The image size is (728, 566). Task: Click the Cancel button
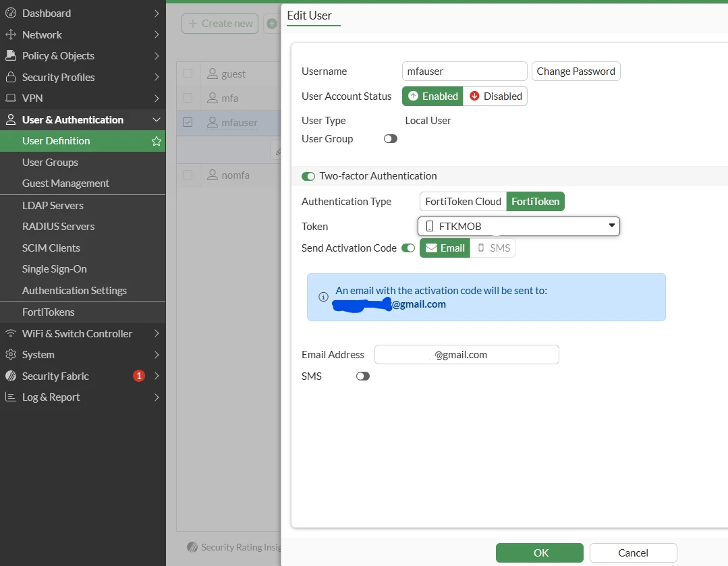point(634,553)
